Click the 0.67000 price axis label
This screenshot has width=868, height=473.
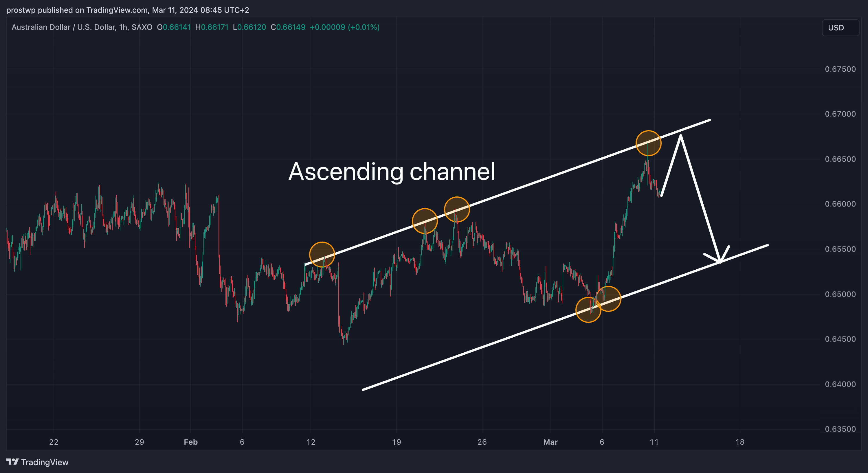[x=840, y=114]
